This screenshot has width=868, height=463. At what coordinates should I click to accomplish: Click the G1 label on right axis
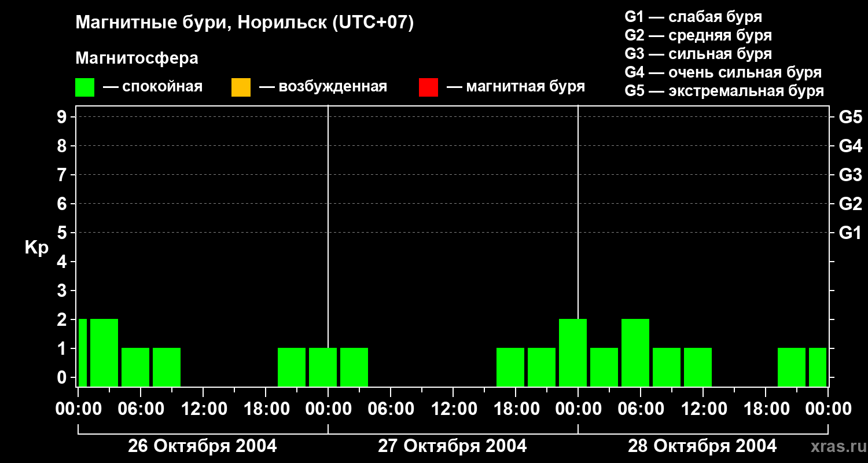click(x=850, y=233)
